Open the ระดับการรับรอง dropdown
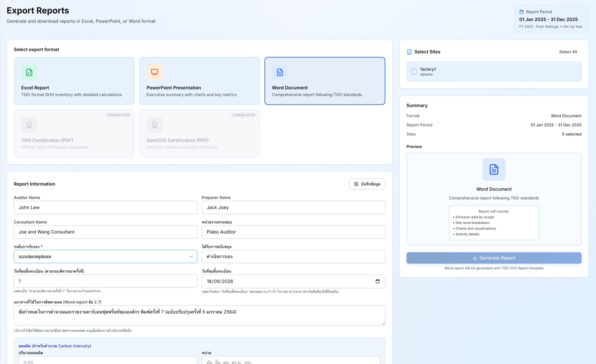Screen dimensions: 596x364 tap(105, 256)
